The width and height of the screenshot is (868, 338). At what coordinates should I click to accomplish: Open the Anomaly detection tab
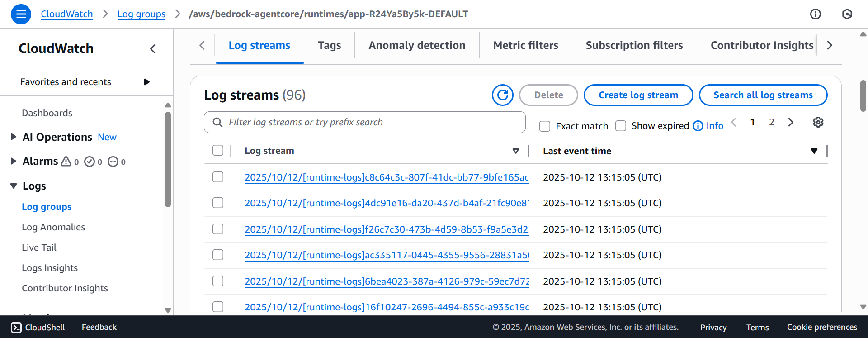click(x=417, y=45)
